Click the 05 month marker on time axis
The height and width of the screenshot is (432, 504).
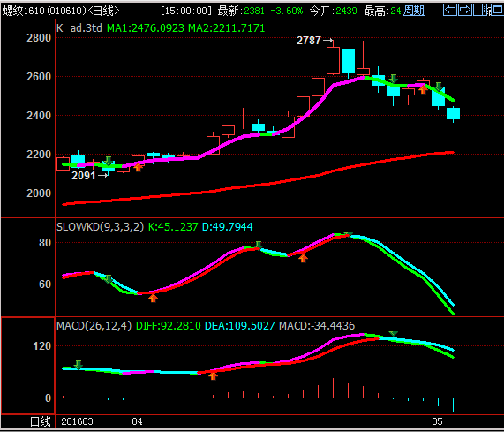(x=437, y=421)
